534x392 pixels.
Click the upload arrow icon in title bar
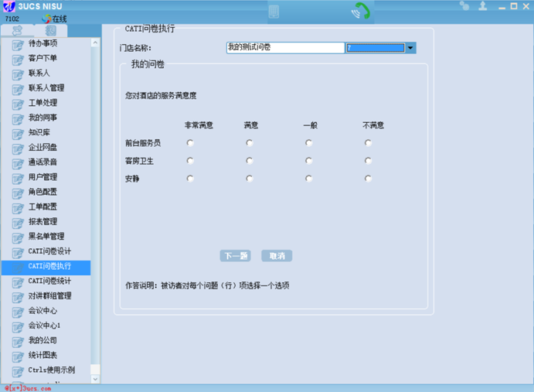(482, 5)
